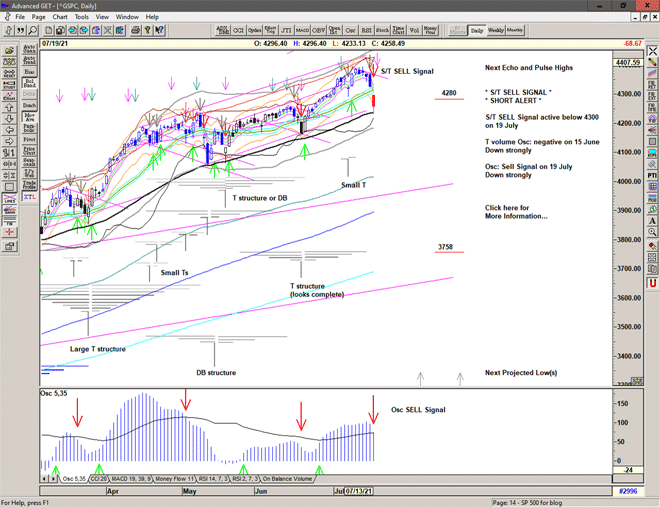
Task: Switch chart to Monthly timeframe
Action: point(516,31)
